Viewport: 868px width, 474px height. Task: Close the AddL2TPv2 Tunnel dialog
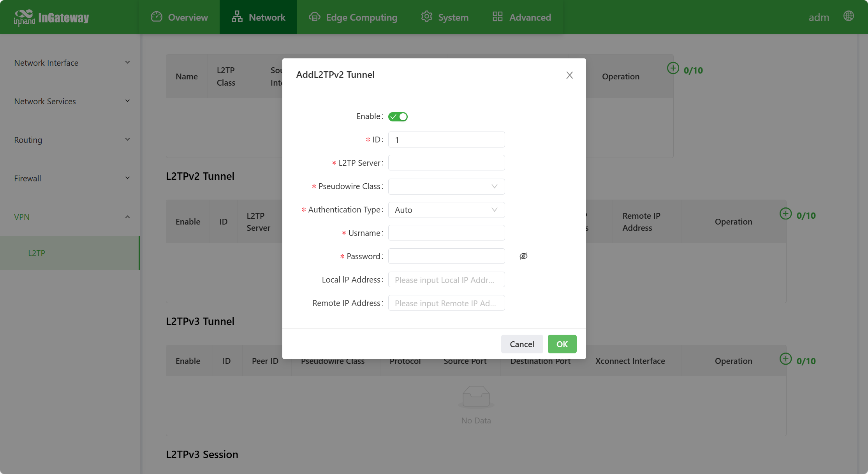tap(569, 75)
